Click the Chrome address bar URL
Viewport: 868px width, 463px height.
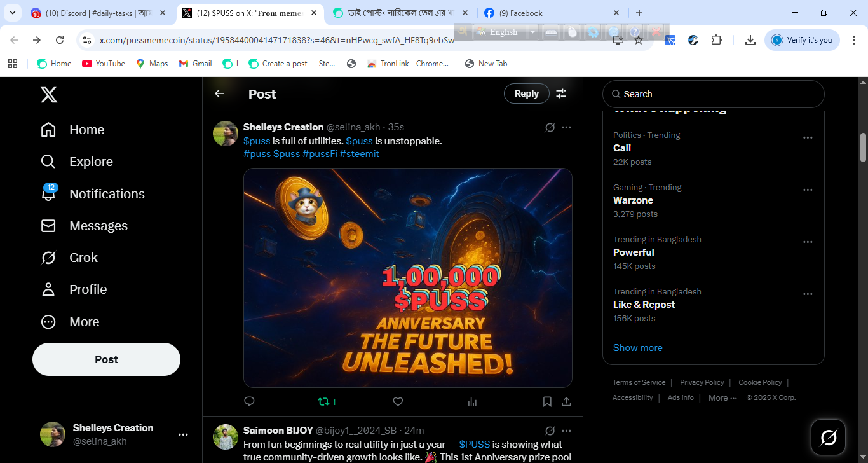coord(277,40)
